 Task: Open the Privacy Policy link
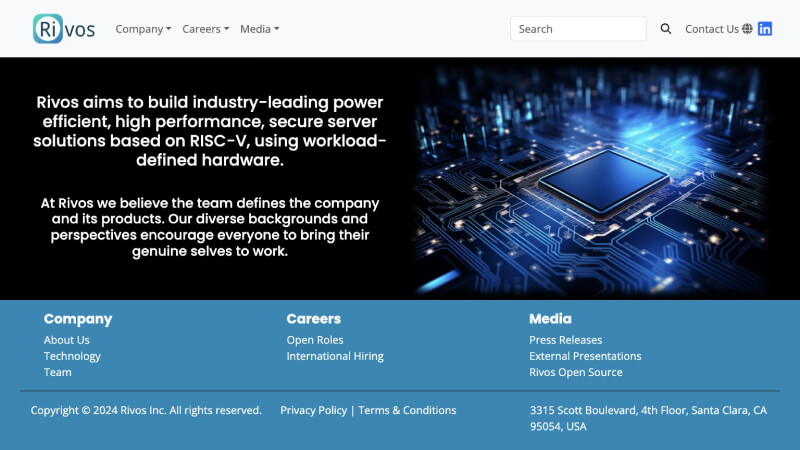(x=314, y=410)
